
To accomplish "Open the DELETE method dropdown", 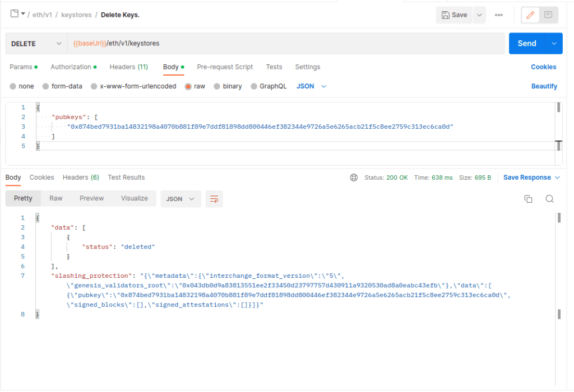I will tap(35, 43).
